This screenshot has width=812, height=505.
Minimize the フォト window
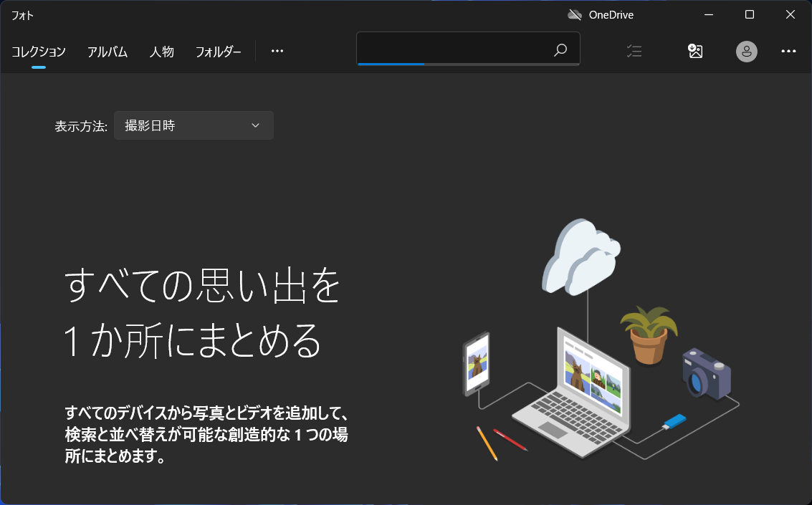coord(708,14)
